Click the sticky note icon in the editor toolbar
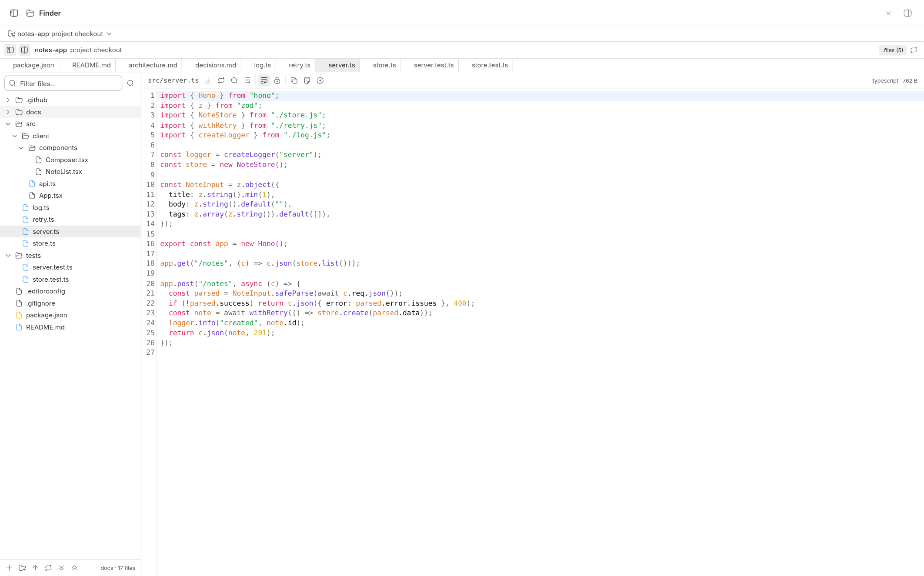 coord(307,80)
